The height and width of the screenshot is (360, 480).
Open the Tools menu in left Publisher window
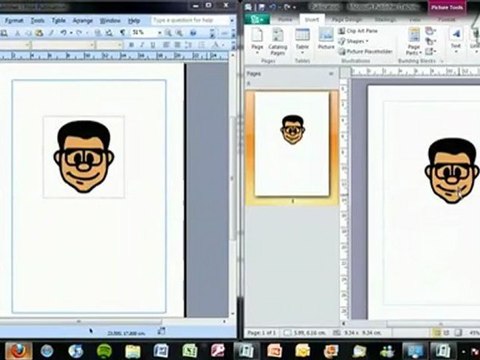(38, 21)
